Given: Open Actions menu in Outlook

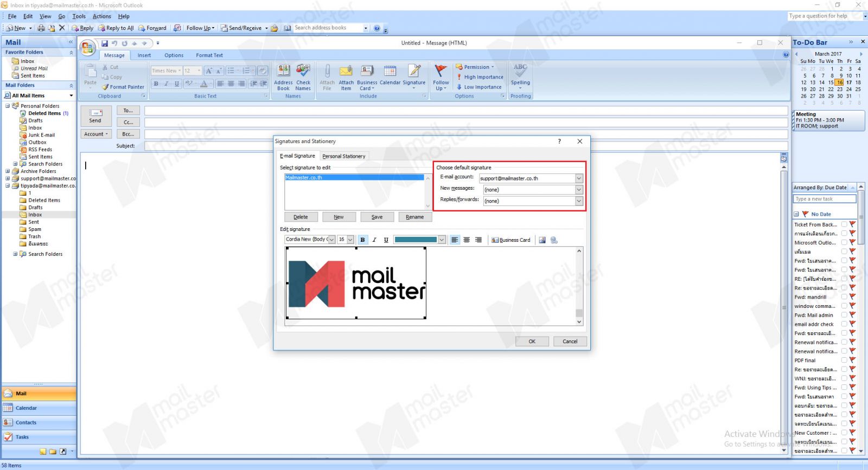Looking at the screenshot, I should point(101,16).
